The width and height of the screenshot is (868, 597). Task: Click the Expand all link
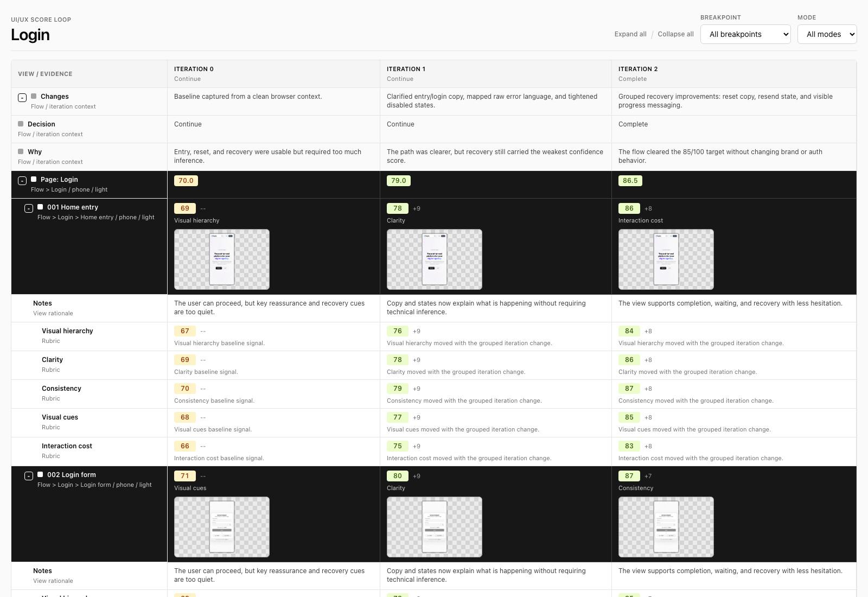coord(630,34)
